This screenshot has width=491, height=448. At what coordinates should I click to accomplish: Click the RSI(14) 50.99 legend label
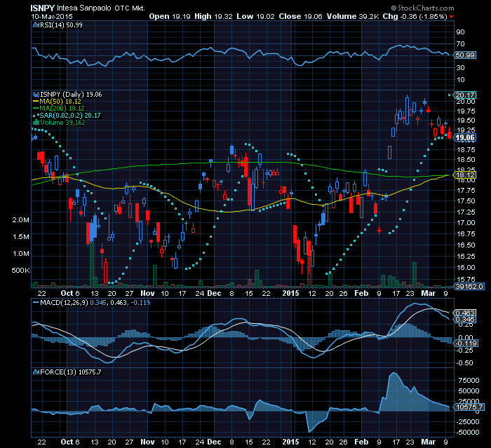point(62,25)
